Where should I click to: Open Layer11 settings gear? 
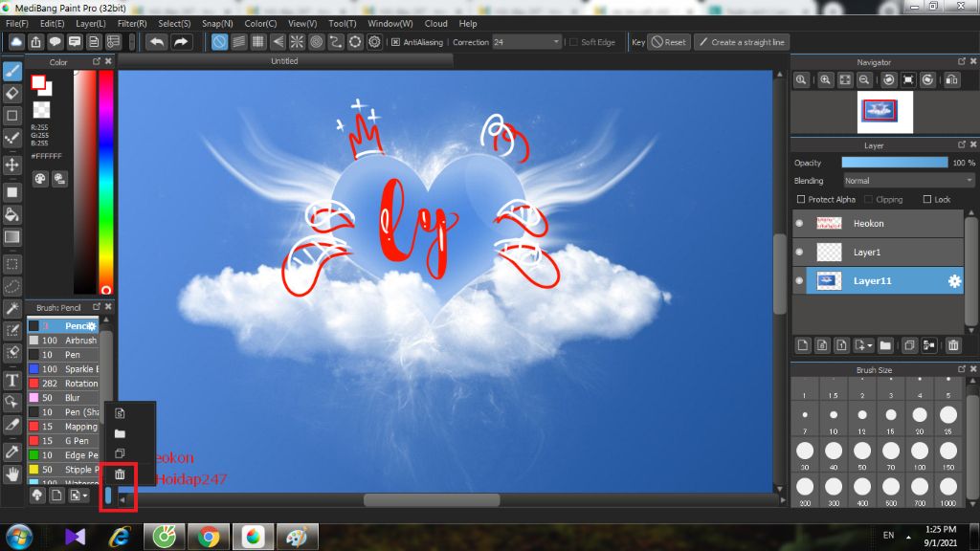(954, 281)
